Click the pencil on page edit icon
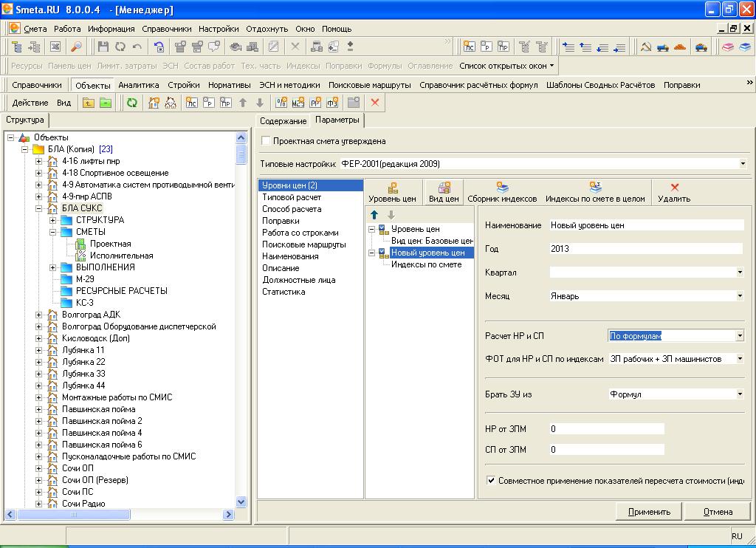The width and height of the screenshot is (756, 548). [x=273, y=47]
